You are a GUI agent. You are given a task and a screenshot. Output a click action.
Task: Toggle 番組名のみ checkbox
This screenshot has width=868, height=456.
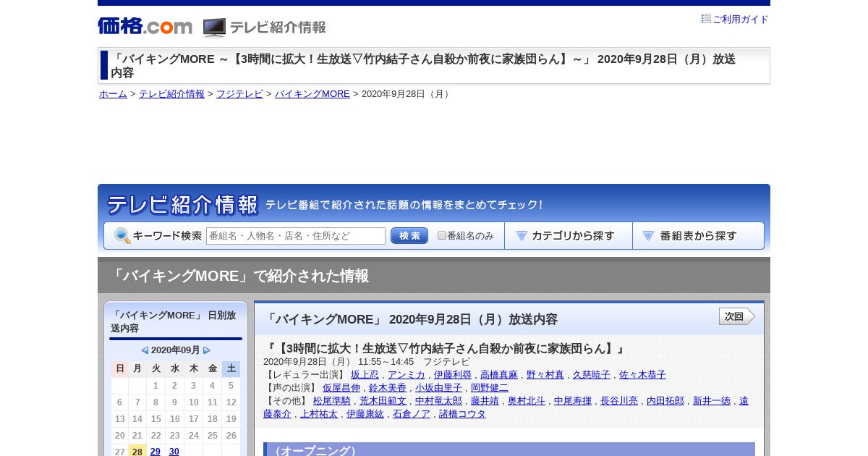[442, 236]
